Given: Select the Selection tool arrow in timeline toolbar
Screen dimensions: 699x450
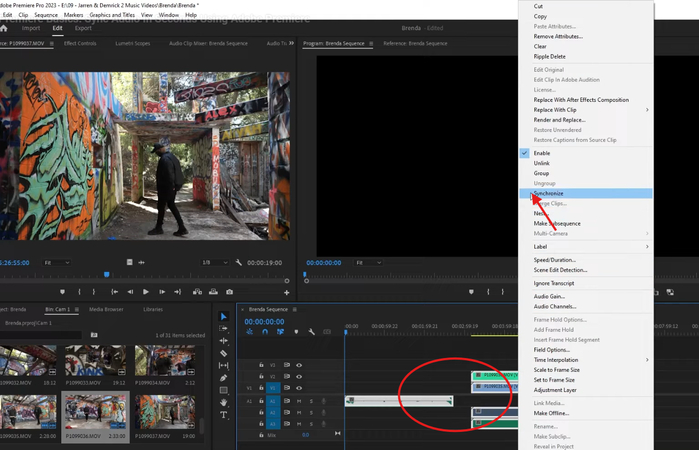Looking at the screenshot, I should [223, 317].
